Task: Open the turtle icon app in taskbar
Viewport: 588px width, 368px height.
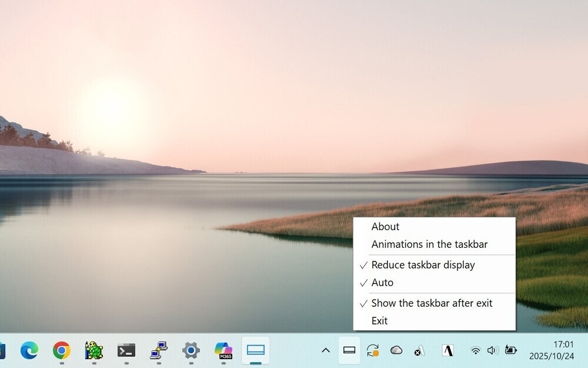Action: [93, 351]
